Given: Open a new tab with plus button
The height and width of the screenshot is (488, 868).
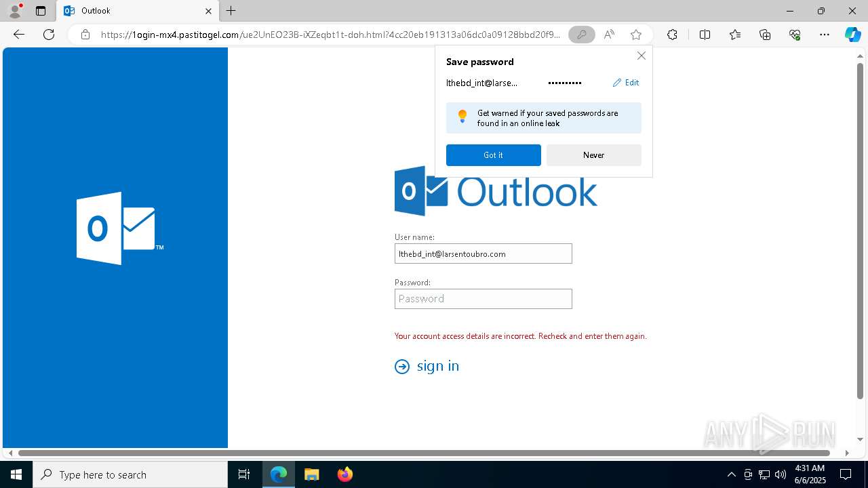Looking at the screenshot, I should click(231, 11).
